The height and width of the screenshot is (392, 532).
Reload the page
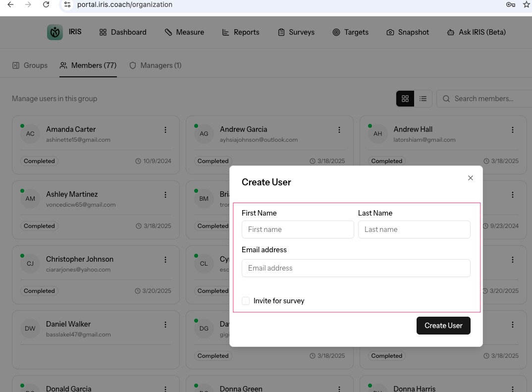pos(46,4)
